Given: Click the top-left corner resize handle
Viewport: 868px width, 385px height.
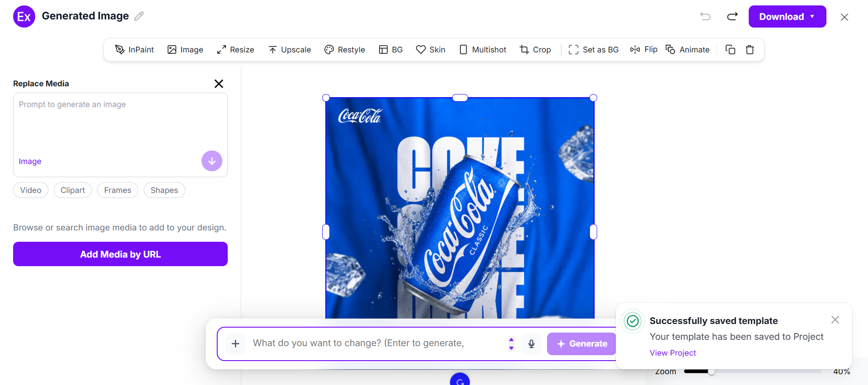Looking at the screenshot, I should (x=326, y=98).
